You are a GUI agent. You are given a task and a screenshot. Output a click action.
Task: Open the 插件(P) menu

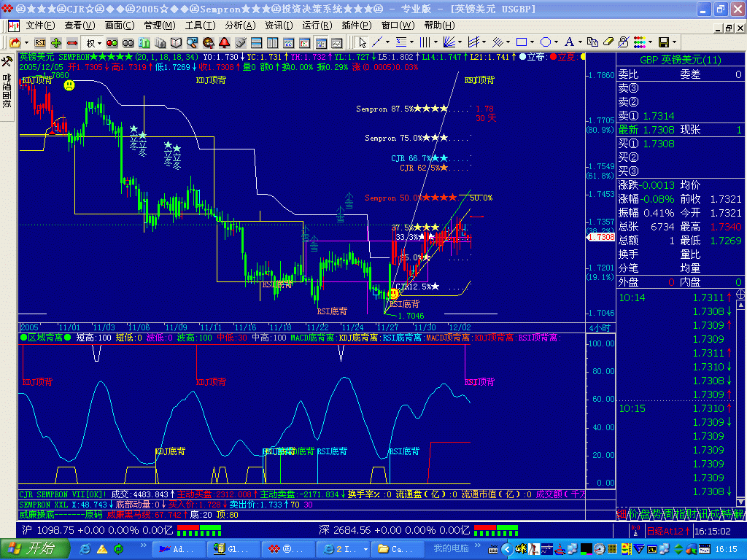pos(356,26)
